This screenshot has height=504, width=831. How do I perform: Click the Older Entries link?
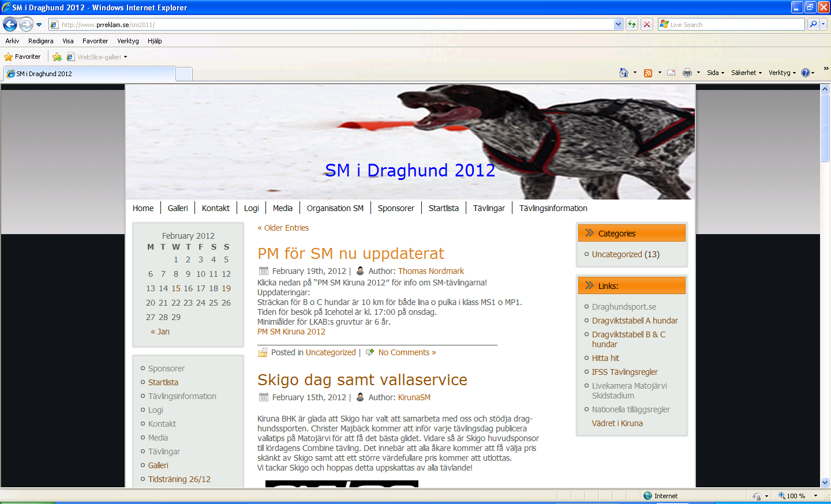click(x=283, y=228)
